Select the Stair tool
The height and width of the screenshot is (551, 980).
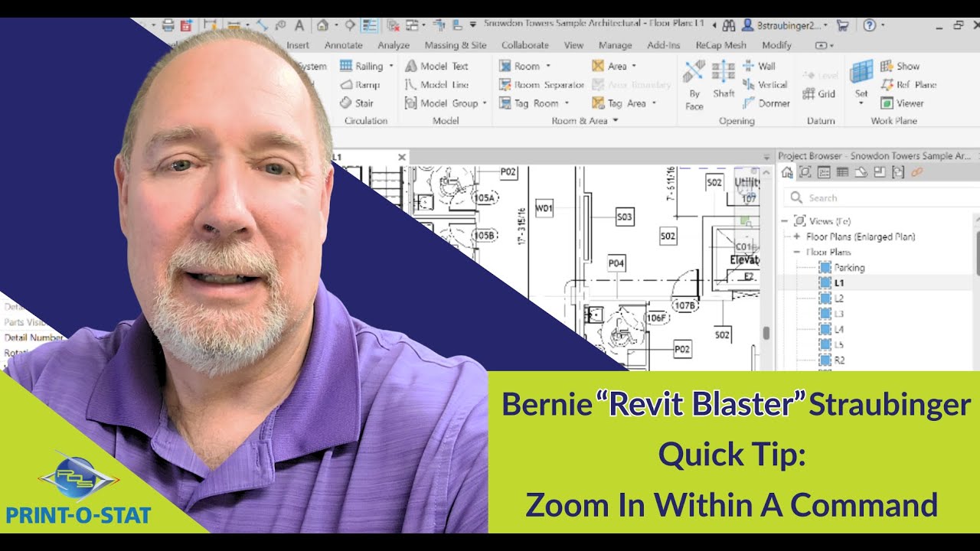coord(357,103)
